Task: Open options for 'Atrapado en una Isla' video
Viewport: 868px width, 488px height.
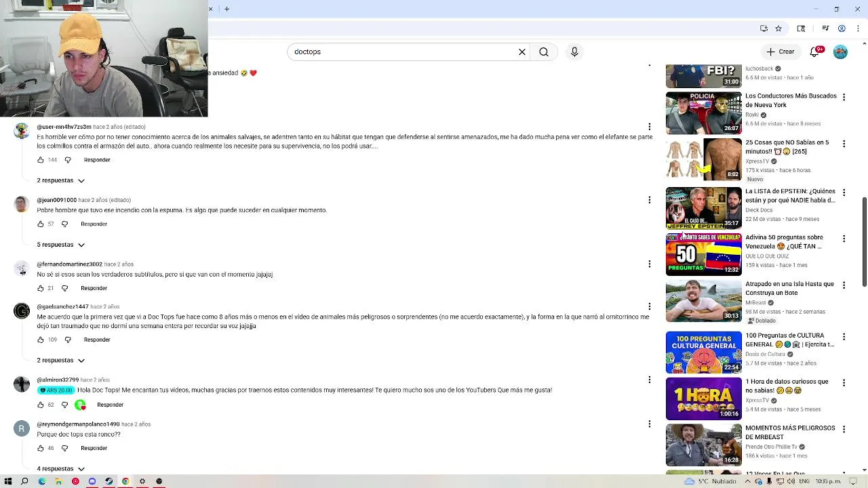Action: click(844, 285)
